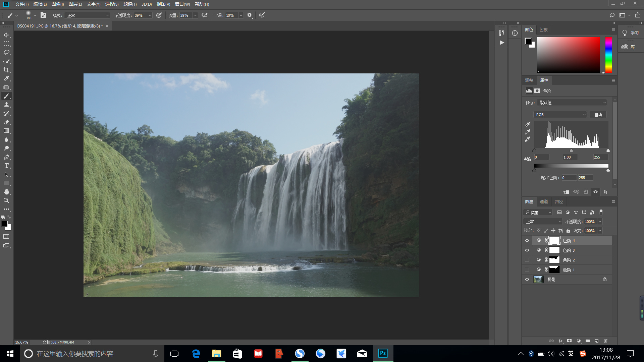Open the 预设 preset dropdown
The height and width of the screenshot is (362, 644).
pyautogui.click(x=572, y=103)
